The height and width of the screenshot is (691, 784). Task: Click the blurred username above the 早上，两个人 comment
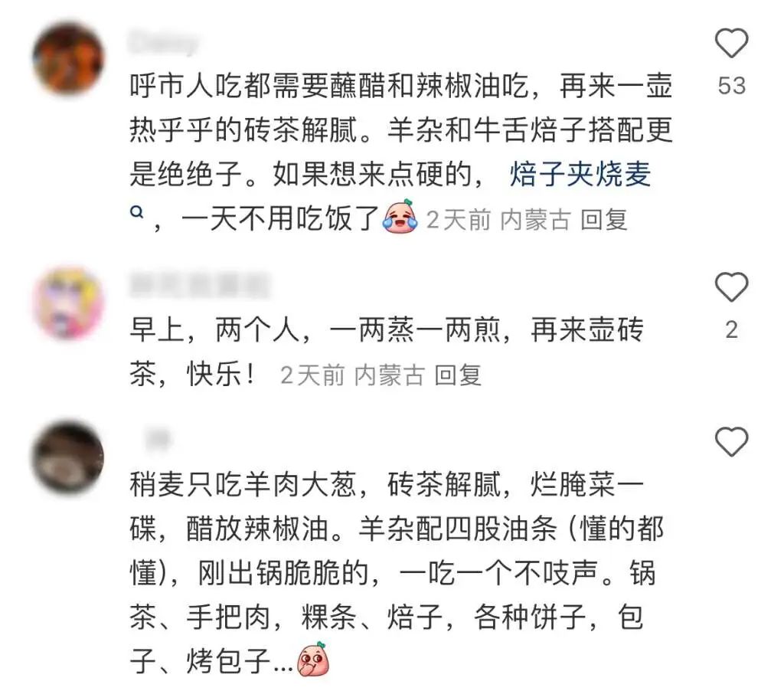pyautogui.click(x=200, y=286)
